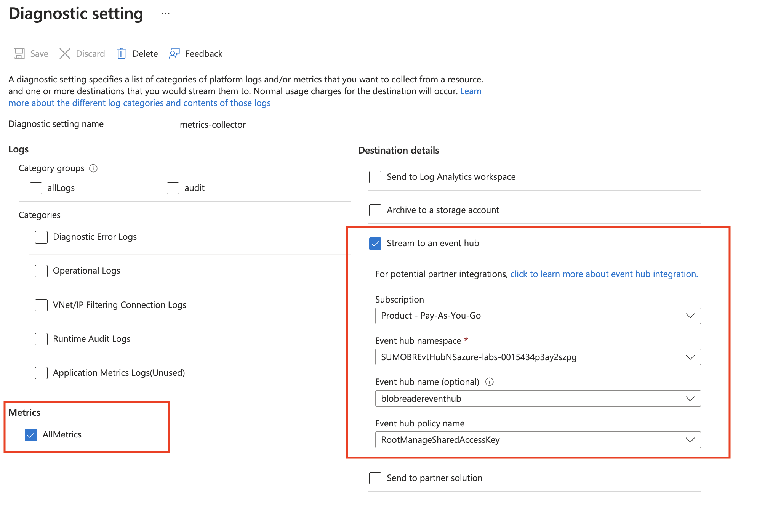Screen dimensions: 765x532
Task: Uncheck Stream to an event hub
Action: click(375, 244)
